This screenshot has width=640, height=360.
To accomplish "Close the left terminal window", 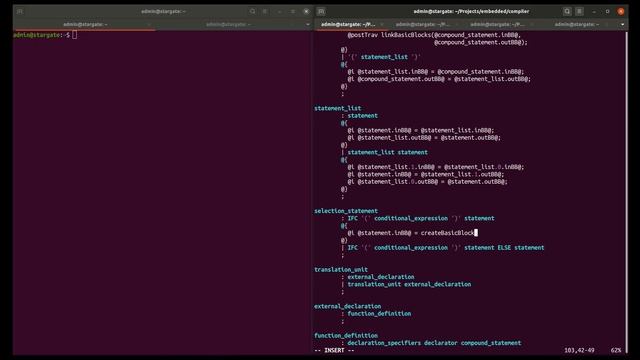I will click(307, 11).
